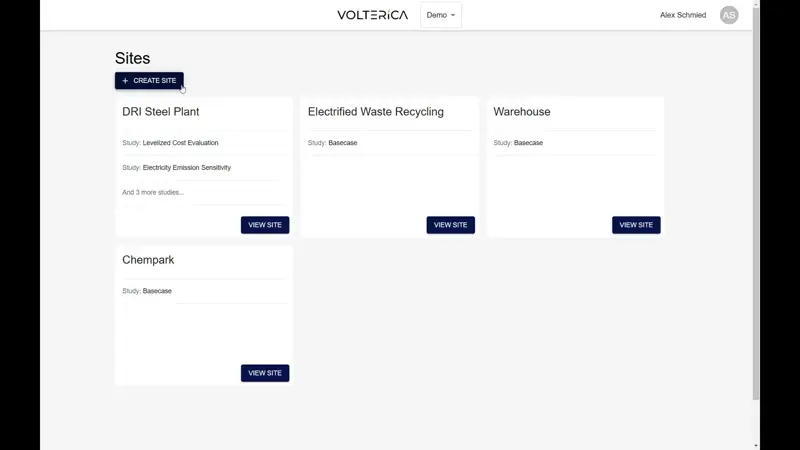Click the scrollbar down arrow

pos(756,446)
